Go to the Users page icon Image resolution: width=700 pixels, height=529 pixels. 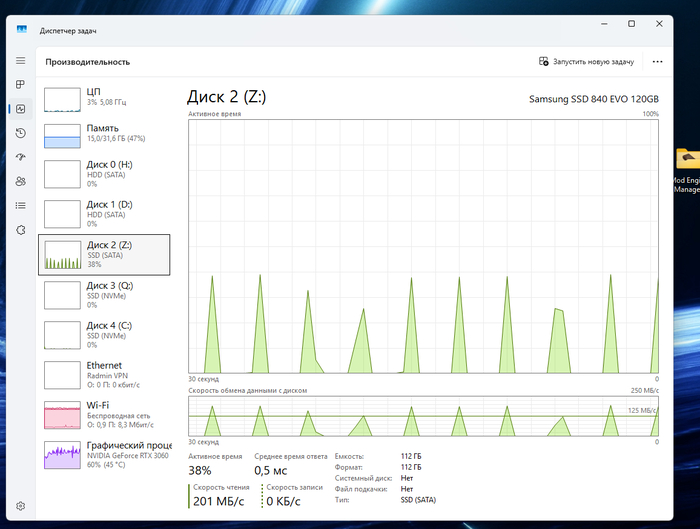tap(21, 181)
